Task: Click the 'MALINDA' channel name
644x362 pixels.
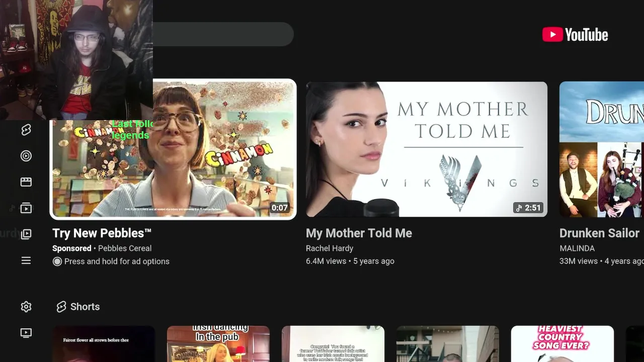Action: [577, 248]
